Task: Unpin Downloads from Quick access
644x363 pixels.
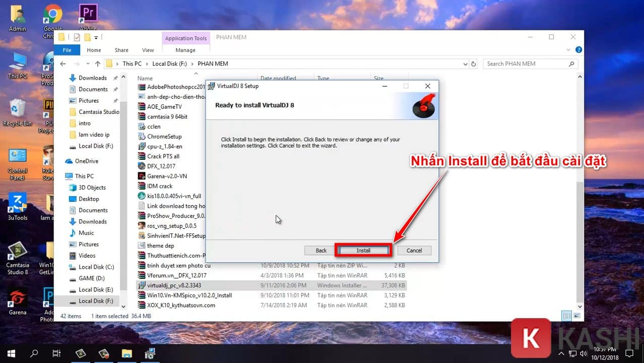Action: click(x=115, y=78)
